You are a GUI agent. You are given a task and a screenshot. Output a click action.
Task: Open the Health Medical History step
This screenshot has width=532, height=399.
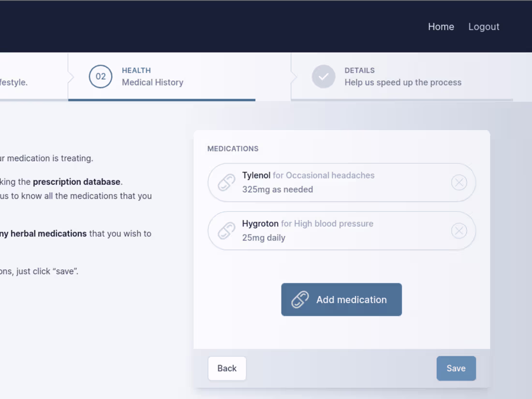coord(152,76)
